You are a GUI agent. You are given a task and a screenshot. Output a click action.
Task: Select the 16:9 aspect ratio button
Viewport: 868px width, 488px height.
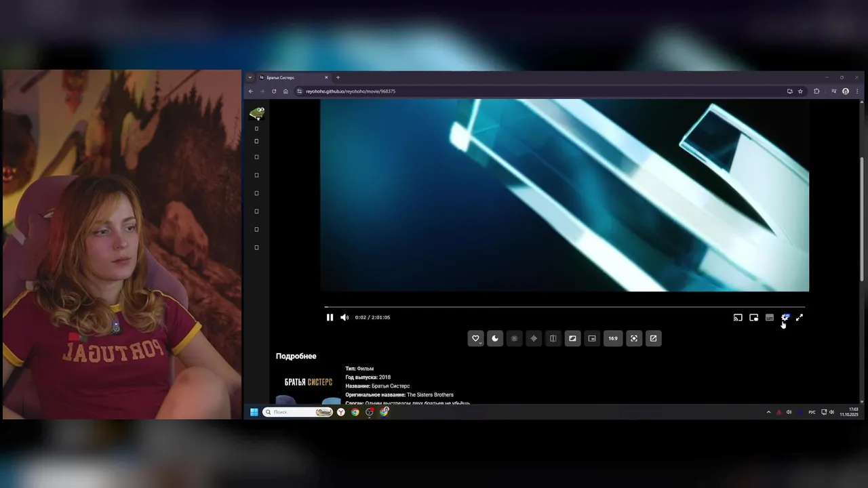(x=613, y=338)
